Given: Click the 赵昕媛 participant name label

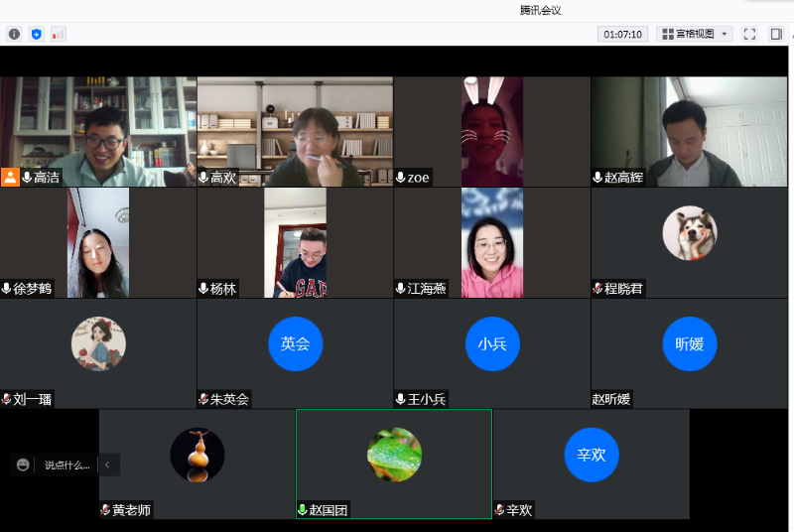Looking at the screenshot, I should pos(611,399).
